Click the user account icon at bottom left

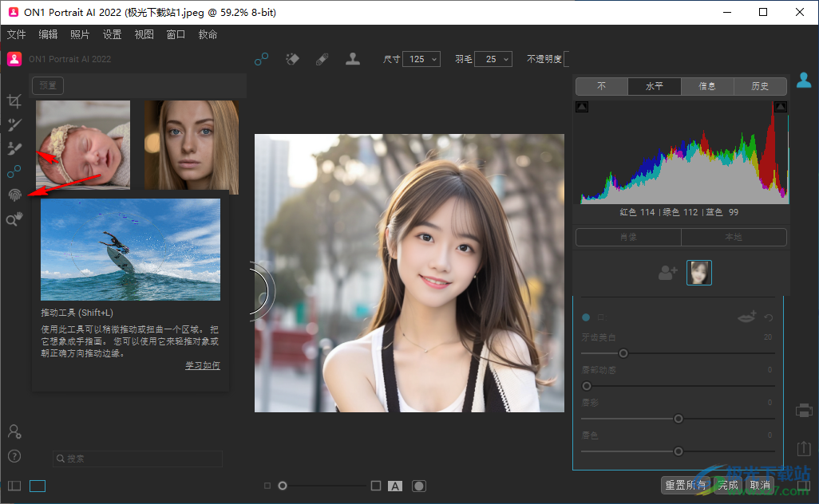point(14,431)
